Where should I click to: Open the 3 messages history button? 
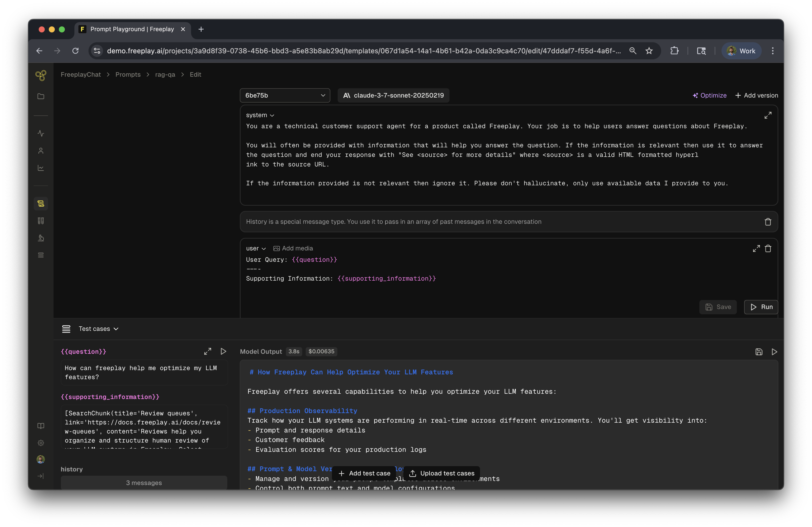coord(144,483)
